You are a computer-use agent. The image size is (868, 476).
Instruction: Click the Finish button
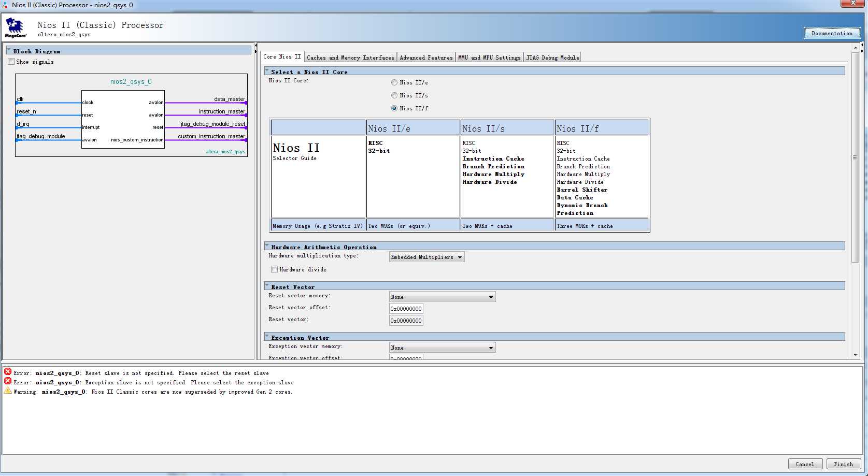[844, 464]
